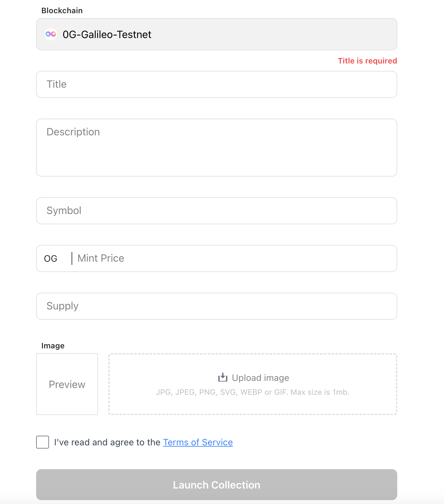Focus the Supply input field
The width and height of the screenshot is (444, 504).
[217, 306]
